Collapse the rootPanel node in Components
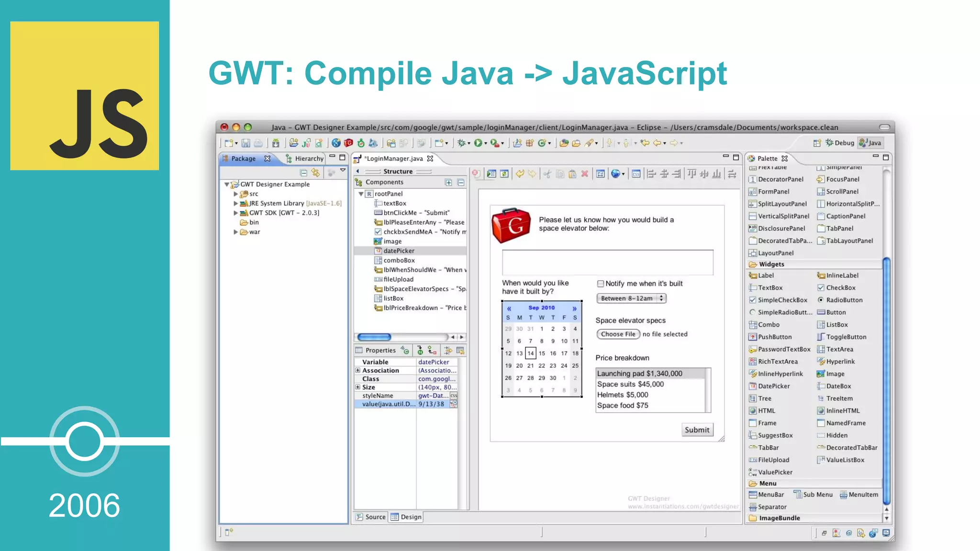The width and height of the screenshot is (980, 551). (361, 194)
